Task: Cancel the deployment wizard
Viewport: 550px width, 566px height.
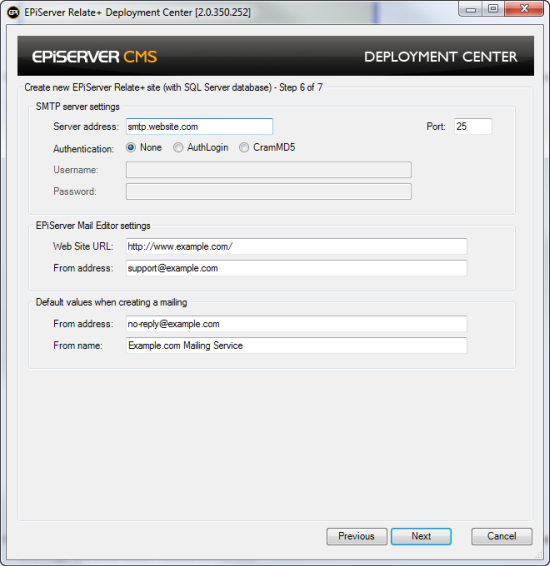Action: tap(502, 536)
